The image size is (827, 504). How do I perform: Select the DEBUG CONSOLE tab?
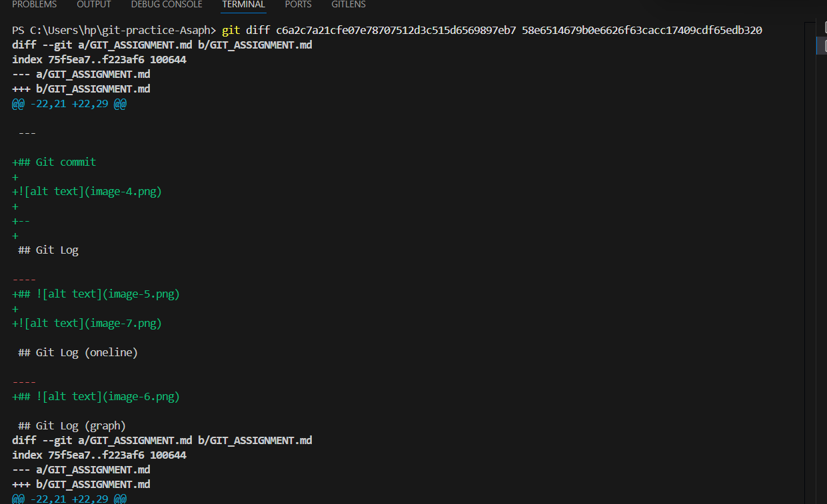[x=166, y=5]
